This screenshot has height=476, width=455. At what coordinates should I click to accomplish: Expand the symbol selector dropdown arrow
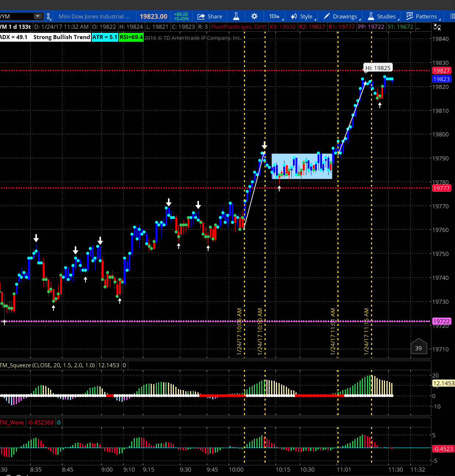point(38,16)
